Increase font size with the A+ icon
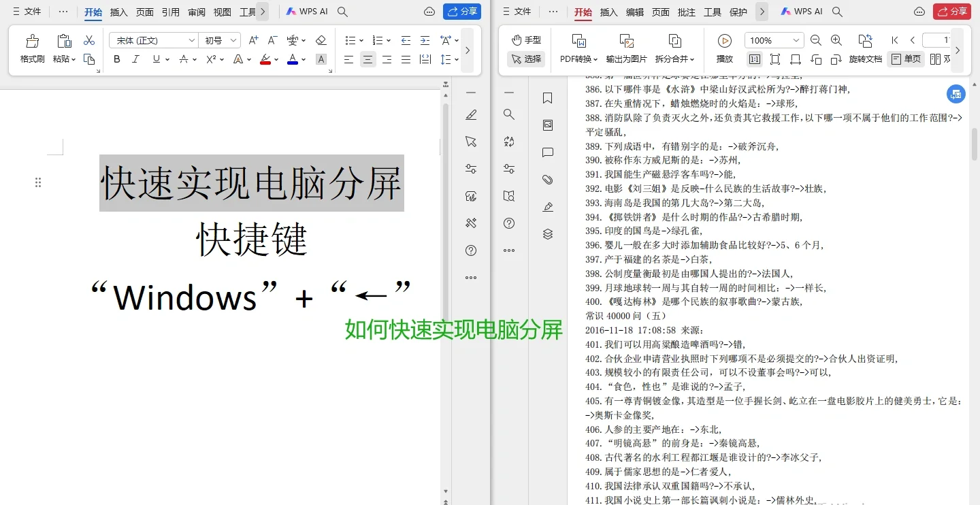The width and height of the screenshot is (980, 505). click(x=253, y=40)
